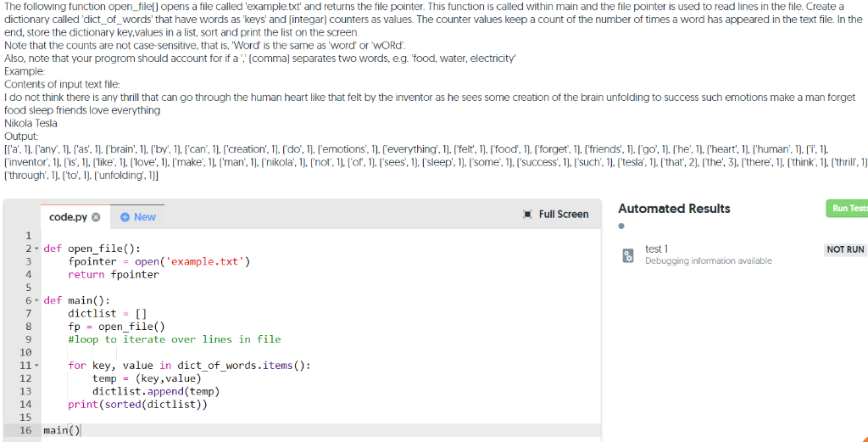Image resolution: width=868 pixels, height=442 pixels.
Task: Close the code.py tab with its x icon
Action: coord(96,217)
